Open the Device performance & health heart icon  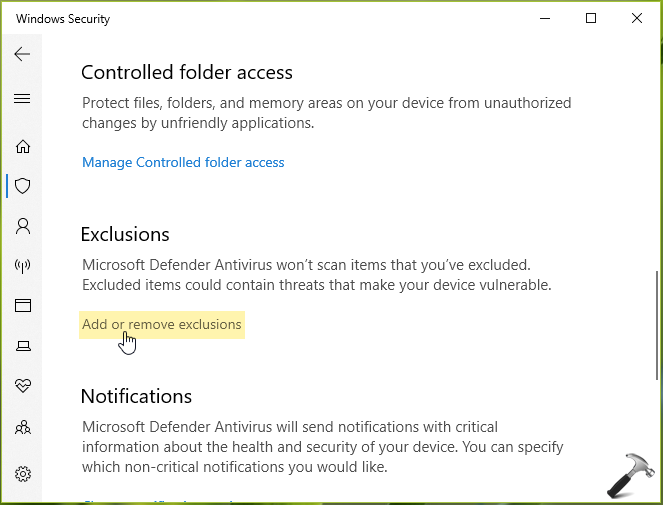point(22,386)
